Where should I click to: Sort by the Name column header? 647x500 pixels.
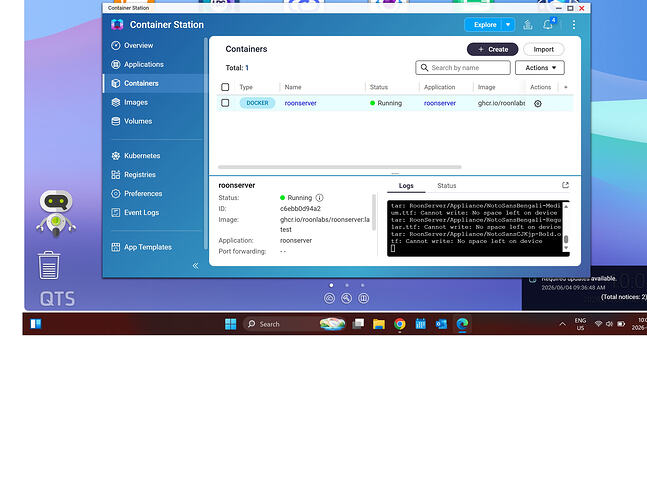pyautogui.click(x=293, y=87)
